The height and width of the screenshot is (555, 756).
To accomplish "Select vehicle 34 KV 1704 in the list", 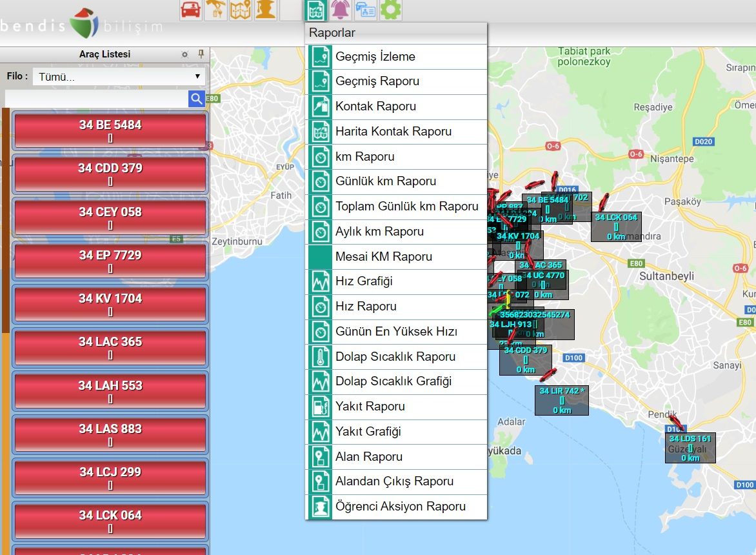I will (110, 304).
